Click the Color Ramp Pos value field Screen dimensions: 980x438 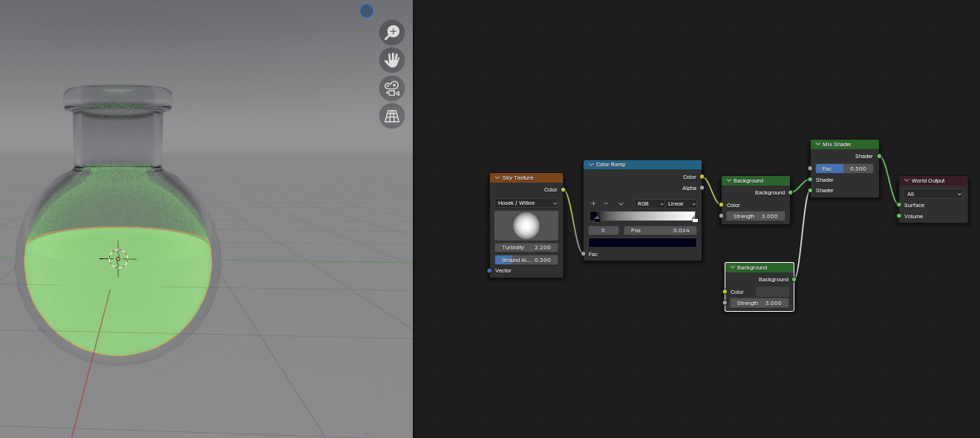660,231
